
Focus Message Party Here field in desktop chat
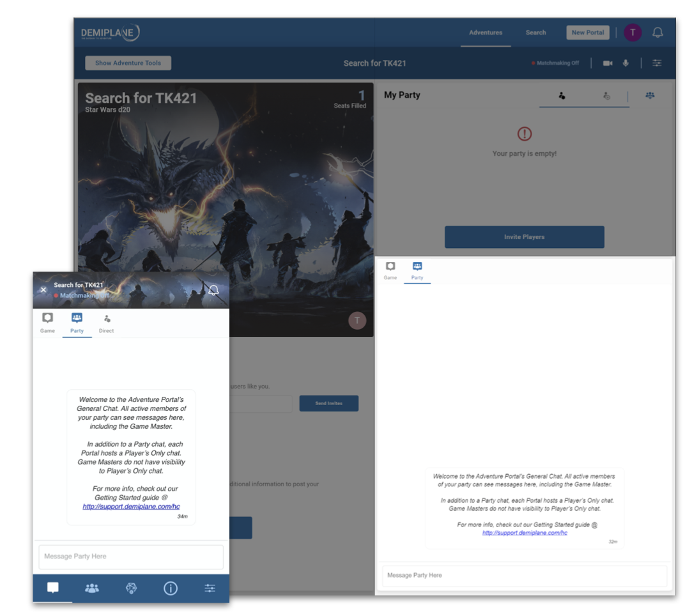point(525,576)
